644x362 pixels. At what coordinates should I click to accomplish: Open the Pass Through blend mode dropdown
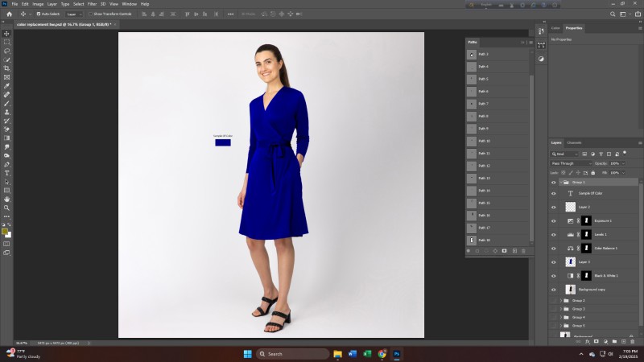[571, 163]
